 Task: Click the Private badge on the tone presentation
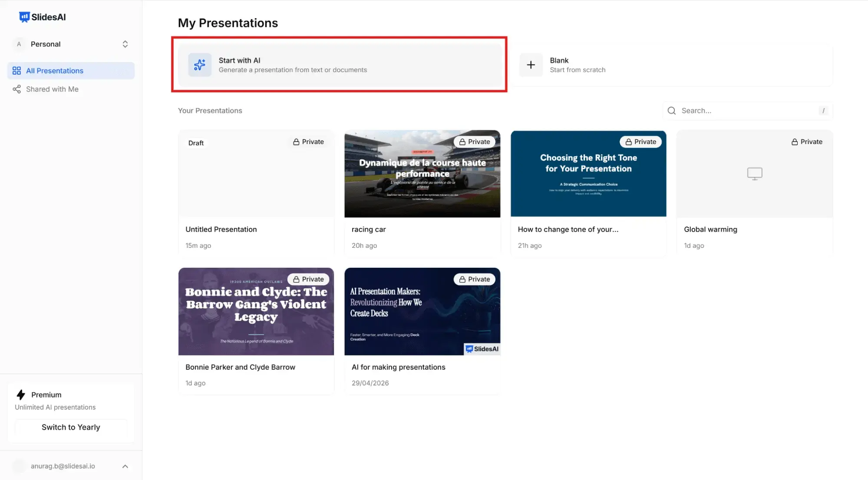[640, 142]
